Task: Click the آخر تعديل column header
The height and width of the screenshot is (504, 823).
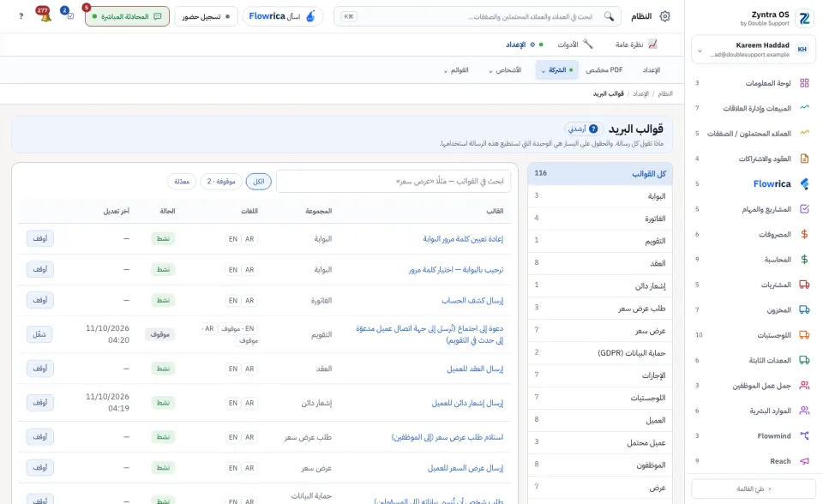Action: point(116,211)
